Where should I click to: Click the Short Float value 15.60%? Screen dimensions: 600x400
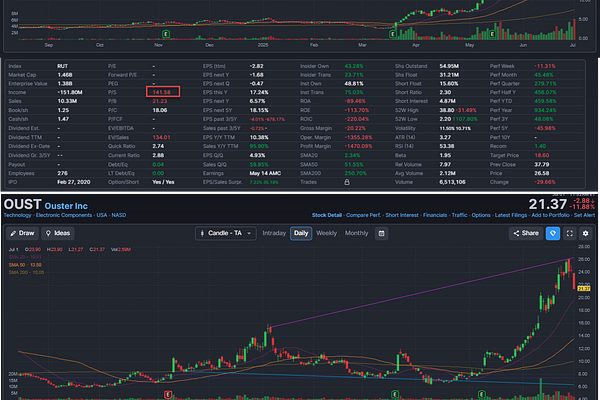point(449,83)
